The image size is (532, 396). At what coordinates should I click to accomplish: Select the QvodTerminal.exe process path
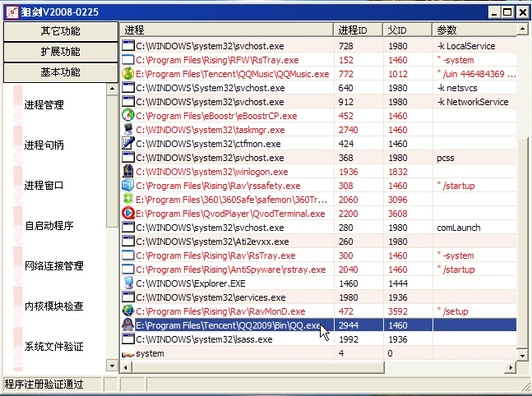tap(230, 214)
